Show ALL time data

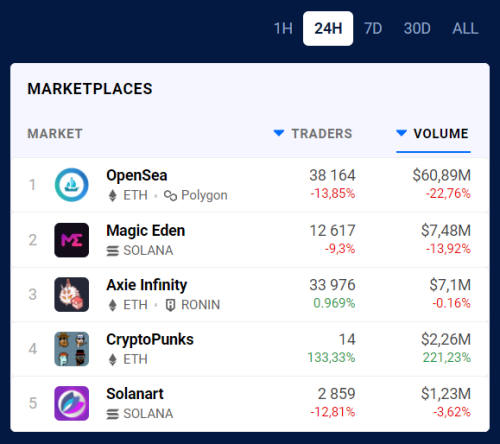click(465, 28)
